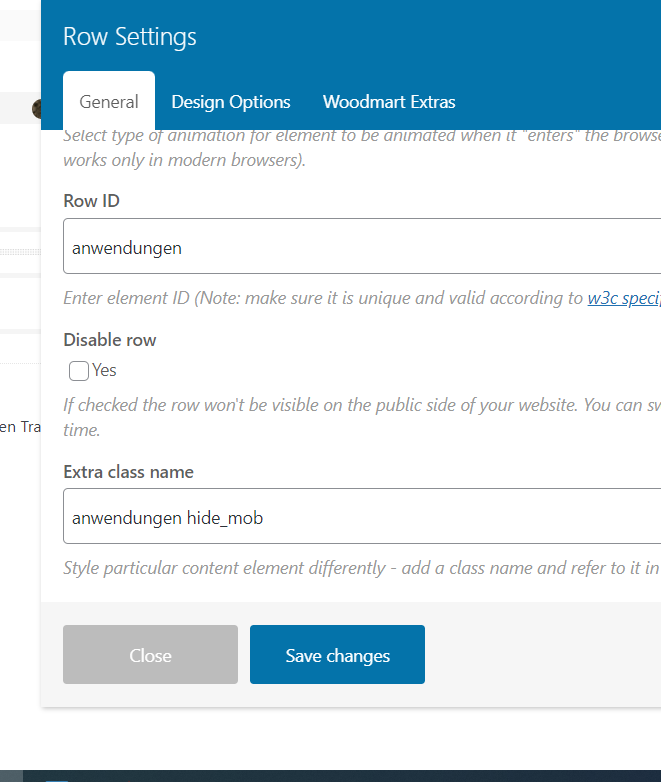661x782 pixels.
Task: Click the Yes label beside the checkbox
Action: (x=105, y=370)
